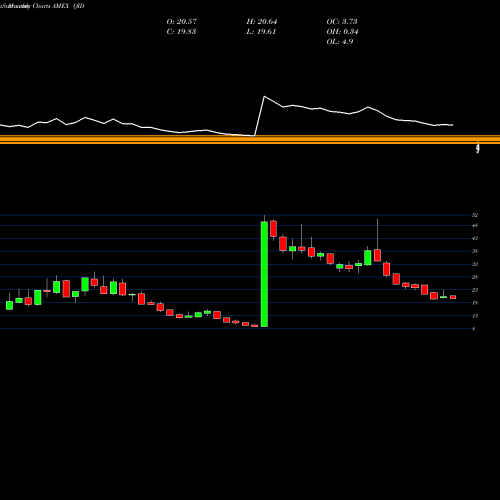
Task: Click the AMEX QID chart title
Action: [x=68, y=6]
